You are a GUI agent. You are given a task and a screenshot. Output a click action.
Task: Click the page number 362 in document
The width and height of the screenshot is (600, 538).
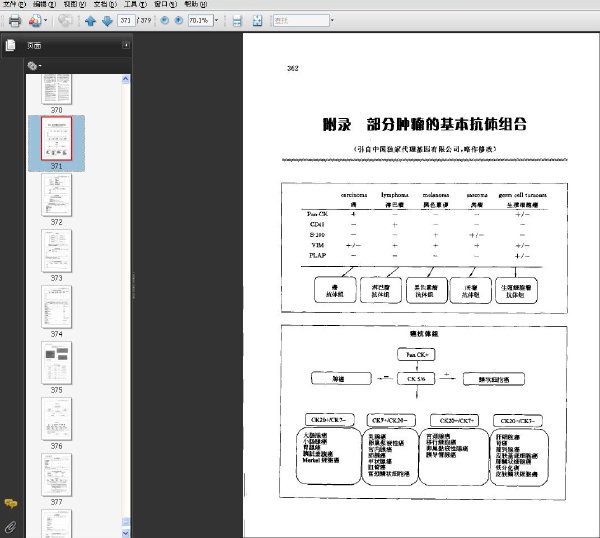[x=293, y=68]
